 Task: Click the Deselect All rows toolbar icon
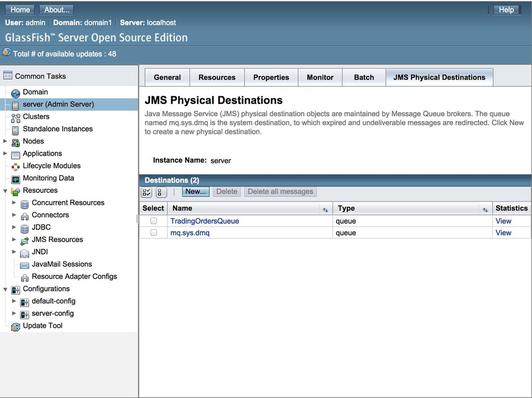161,192
